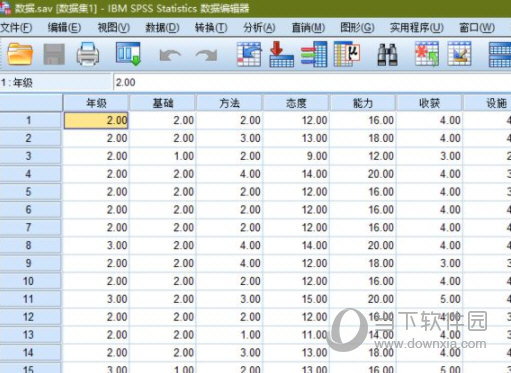This screenshot has width=511, height=373.
Task: Click 能力 cell 18.00 in row 9
Action: click(363, 263)
